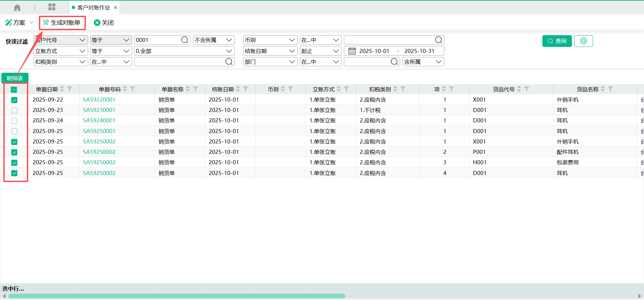644x300 pixels.
Task: Click the home icon in top bar
Action: (17, 7)
